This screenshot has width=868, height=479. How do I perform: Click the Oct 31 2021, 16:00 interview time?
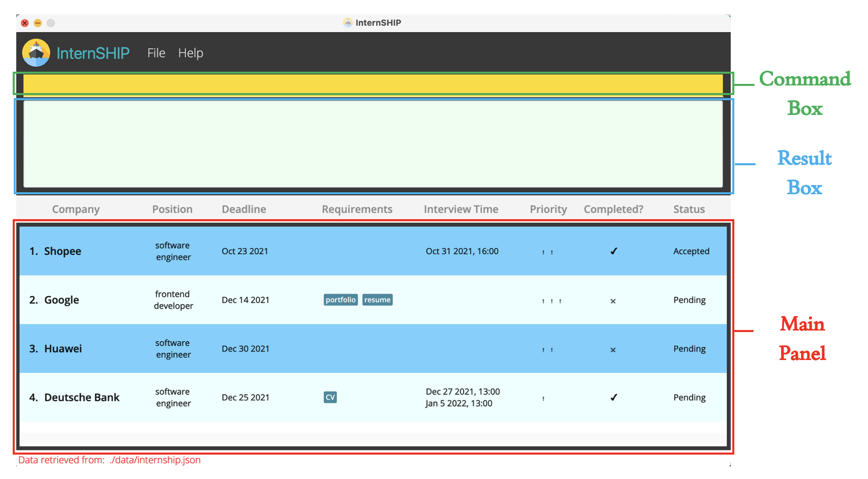[462, 251]
